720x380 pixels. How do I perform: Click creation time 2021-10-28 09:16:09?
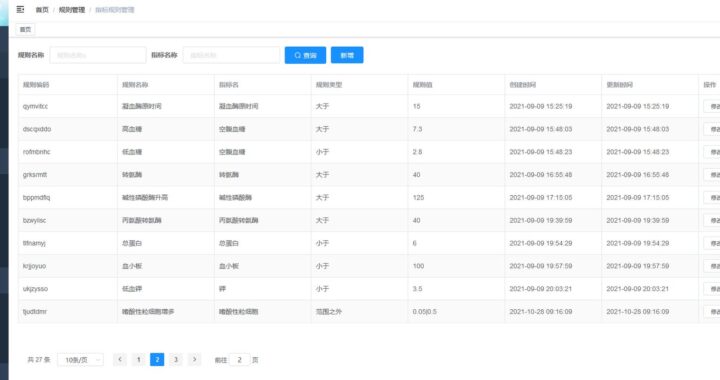click(x=541, y=312)
